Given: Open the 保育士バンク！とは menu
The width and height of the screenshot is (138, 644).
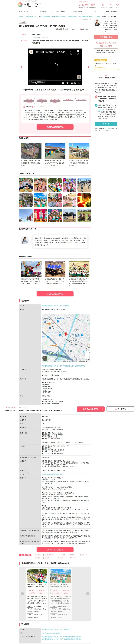Looking at the screenshot, I should (x=26, y=11).
